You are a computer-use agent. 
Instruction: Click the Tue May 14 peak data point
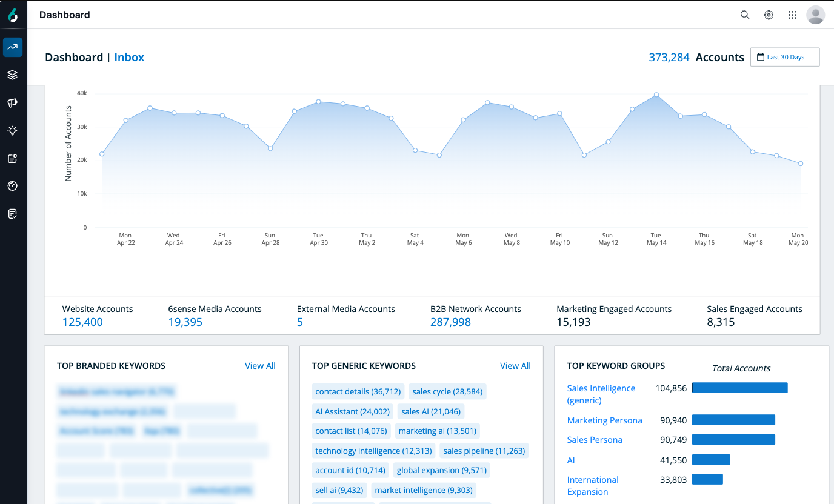[x=656, y=95]
